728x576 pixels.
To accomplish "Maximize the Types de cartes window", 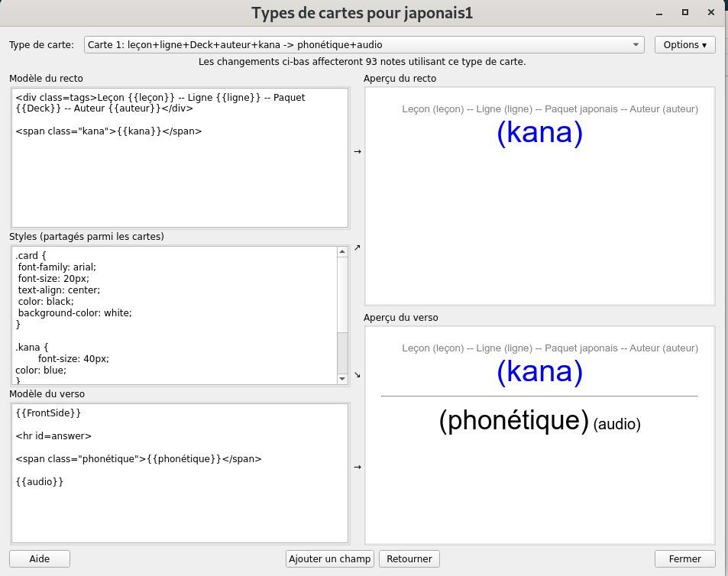I will coord(685,12).
